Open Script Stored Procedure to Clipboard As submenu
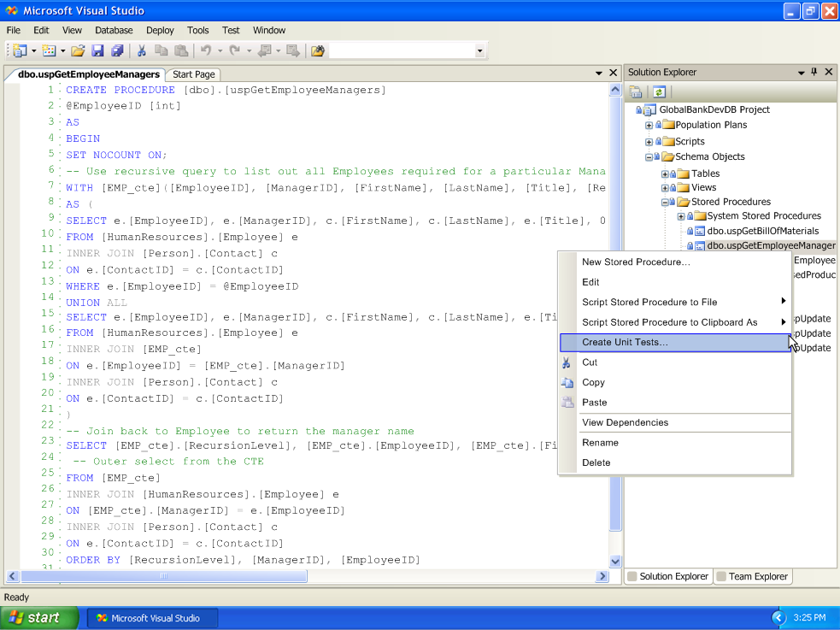840x630 pixels. tap(675, 322)
